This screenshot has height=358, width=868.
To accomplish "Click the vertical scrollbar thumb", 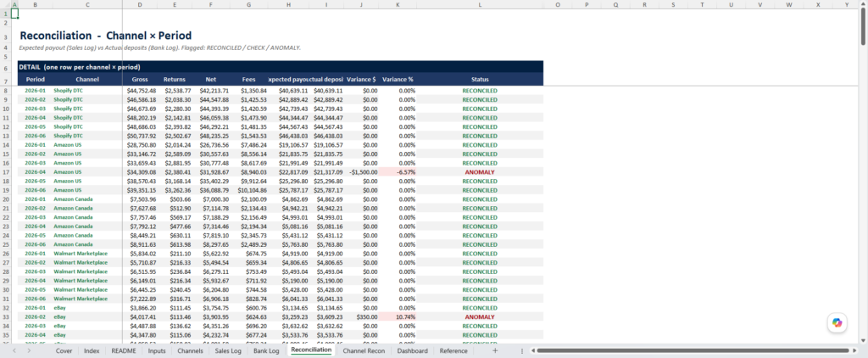I will coord(863,28).
